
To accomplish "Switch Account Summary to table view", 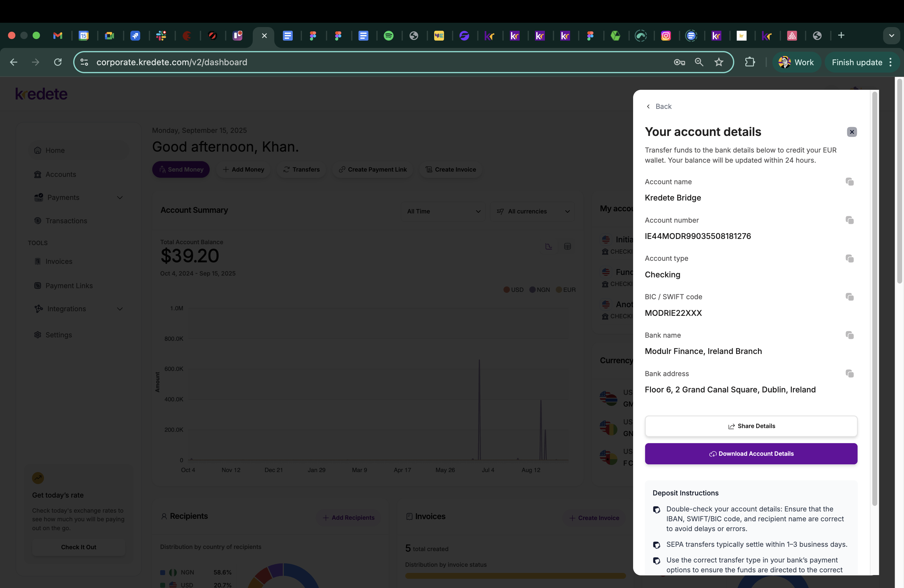I will coord(568,246).
